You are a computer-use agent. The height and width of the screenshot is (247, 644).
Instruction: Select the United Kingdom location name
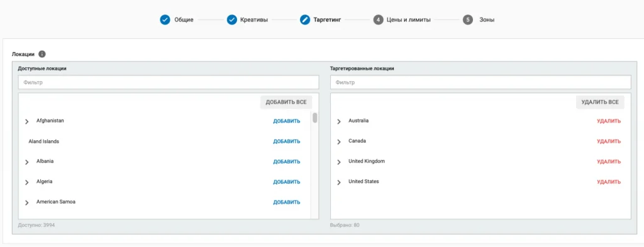pos(367,162)
